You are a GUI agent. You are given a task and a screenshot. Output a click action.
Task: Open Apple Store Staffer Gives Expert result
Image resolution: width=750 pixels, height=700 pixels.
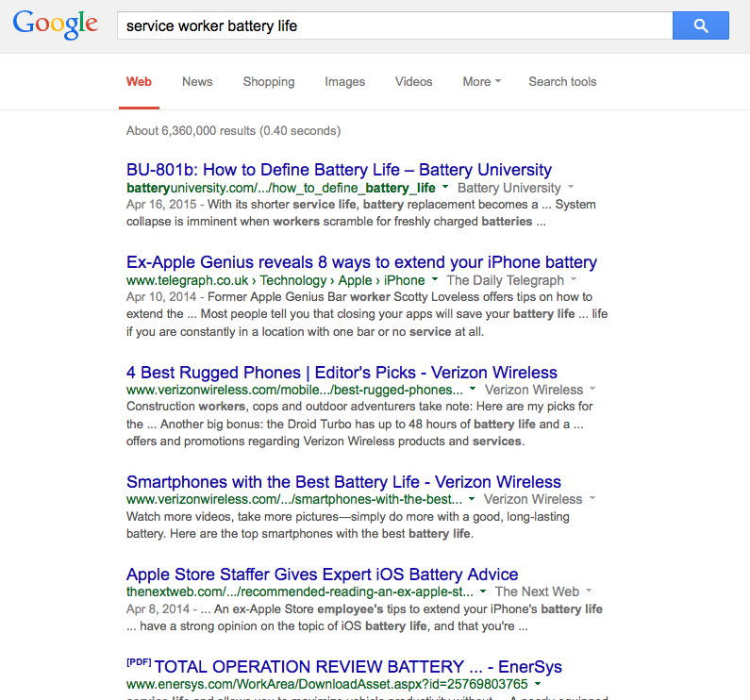point(323,575)
